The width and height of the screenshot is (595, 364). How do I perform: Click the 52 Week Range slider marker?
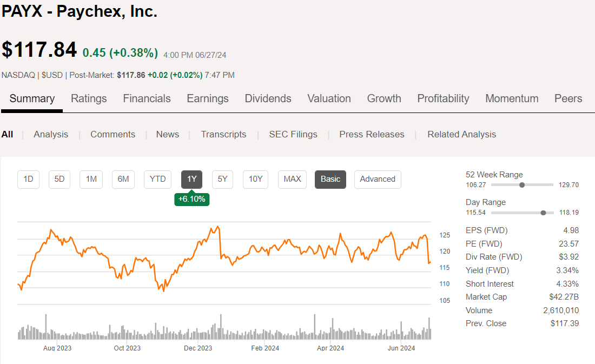522,185
